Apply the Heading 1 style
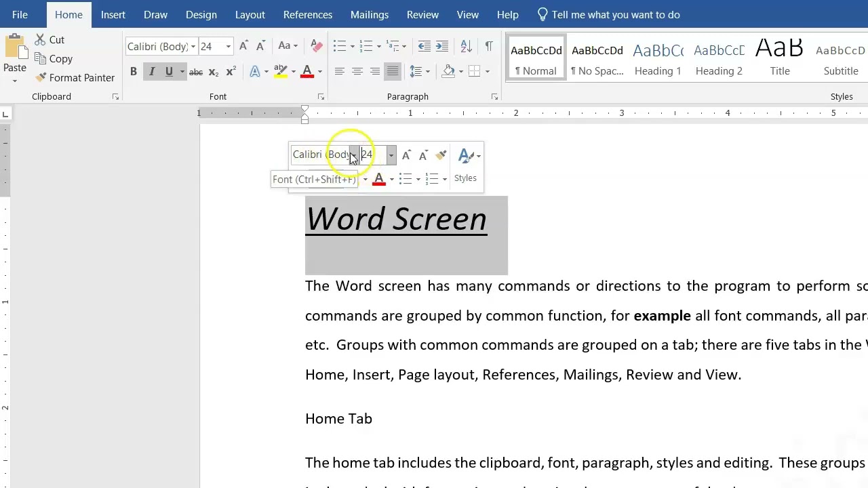The height and width of the screenshot is (488, 868). tap(658, 58)
